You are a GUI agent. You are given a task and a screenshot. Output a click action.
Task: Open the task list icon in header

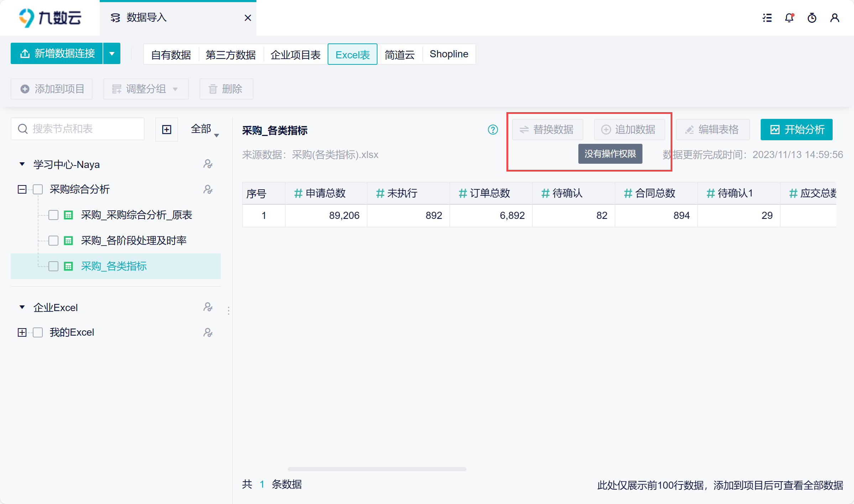click(x=767, y=18)
